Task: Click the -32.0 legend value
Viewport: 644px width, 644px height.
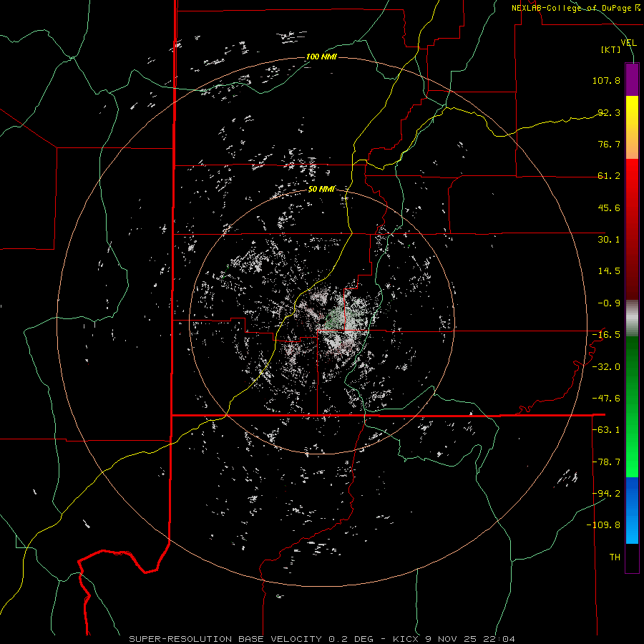Action: pos(606,367)
